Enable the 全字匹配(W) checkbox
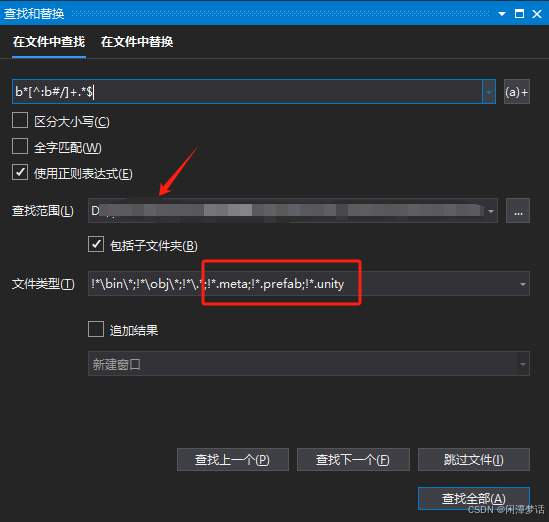 (20, 146)
